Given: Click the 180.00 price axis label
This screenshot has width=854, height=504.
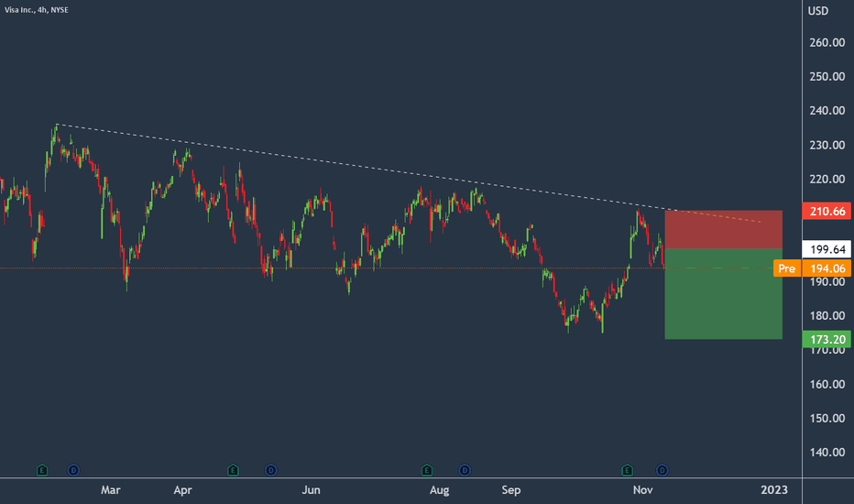Looking at the screenshot, I should coord(827,316).
